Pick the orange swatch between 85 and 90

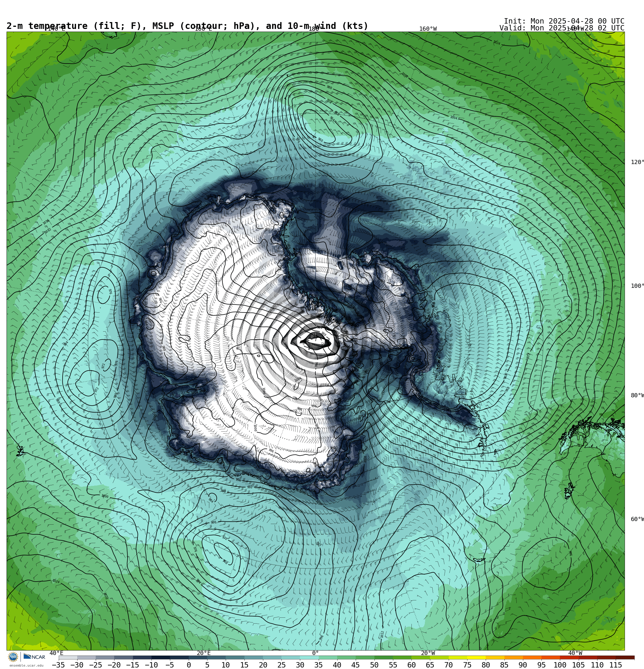point(514,657)
